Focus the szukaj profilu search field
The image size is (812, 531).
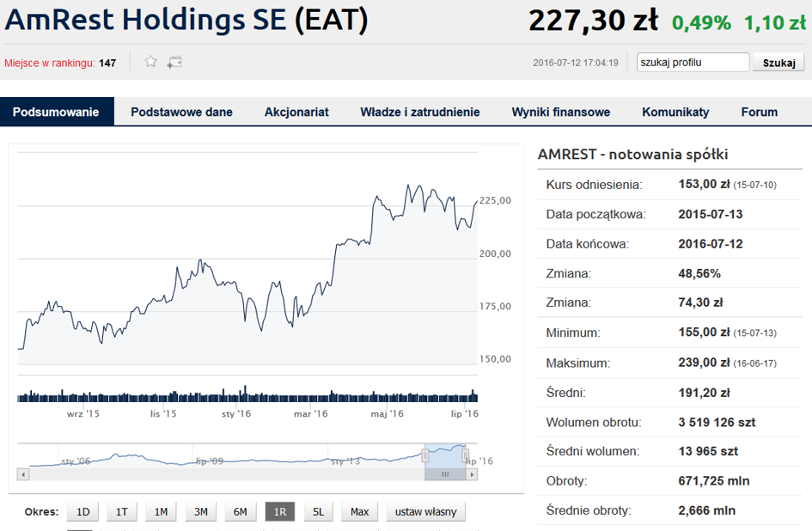pyautogui.click(x=693, y=62)
